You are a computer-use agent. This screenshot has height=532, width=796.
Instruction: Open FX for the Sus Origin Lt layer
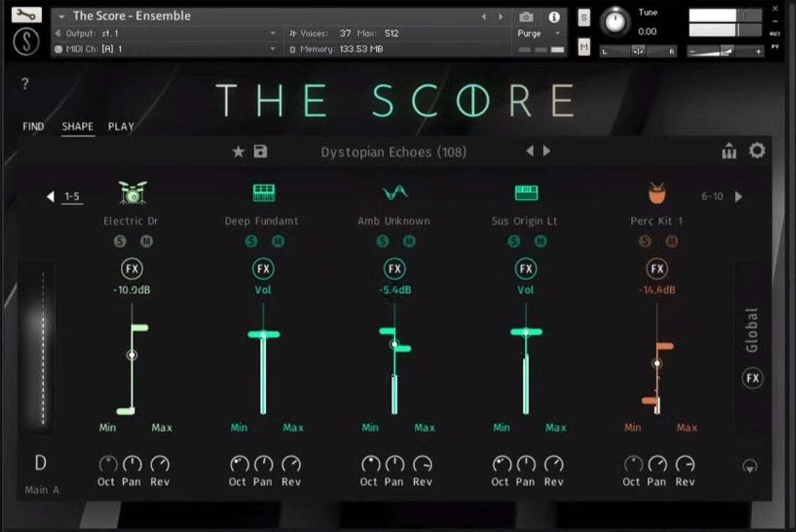526,269
